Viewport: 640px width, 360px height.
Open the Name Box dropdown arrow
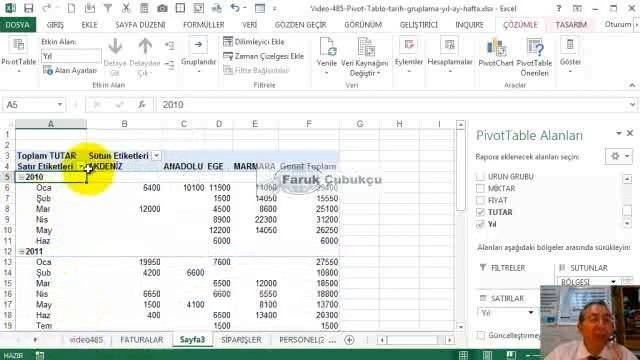pyautogui.click(x=60, y=105)
